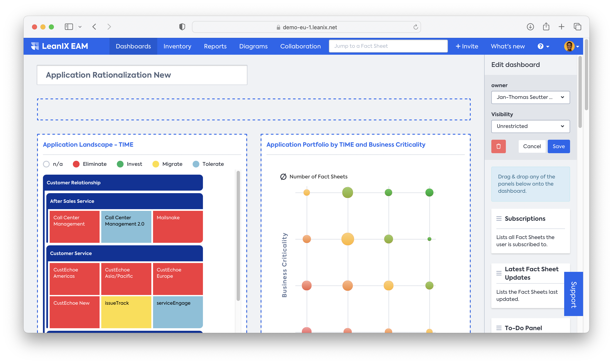Image resolution: width=613 pixels, height=364 pixels.
Task: Click the Migrate yellow legend swatch
Action: (156, 164)
